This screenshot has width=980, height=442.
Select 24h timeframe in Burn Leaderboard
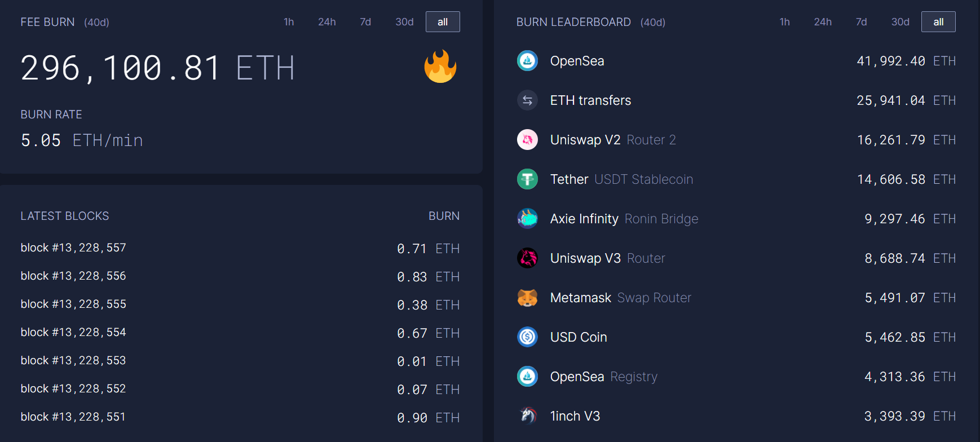coord(823,22)
